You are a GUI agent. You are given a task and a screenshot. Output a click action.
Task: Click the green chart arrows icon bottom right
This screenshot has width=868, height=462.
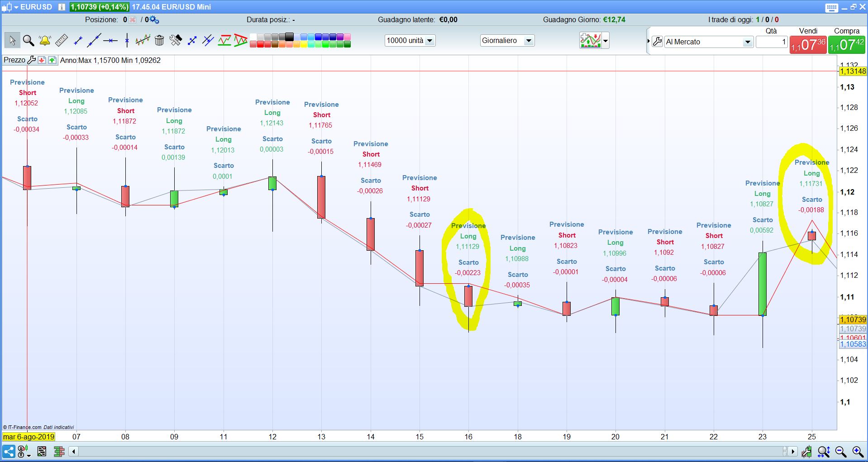pyautogui.click(x=806, y=451)
